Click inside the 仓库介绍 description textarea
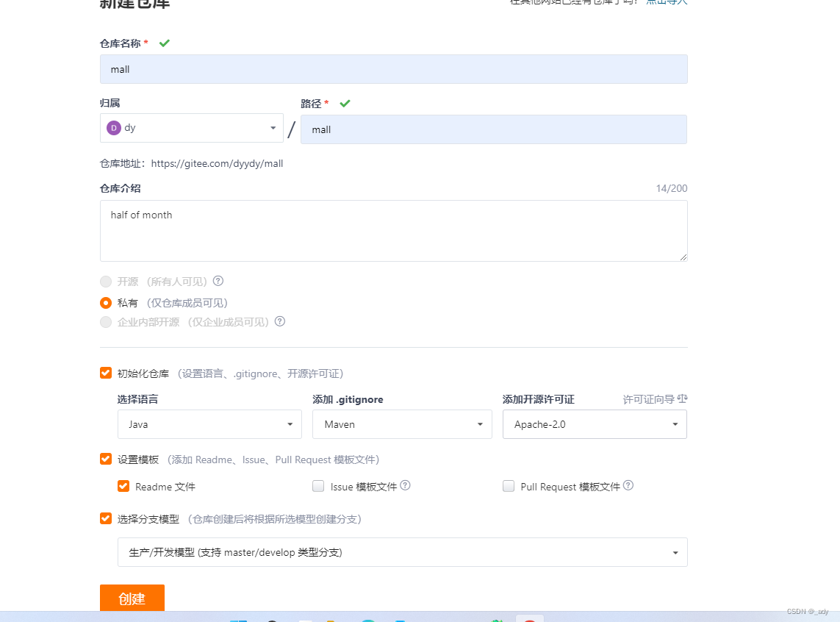Image resolution: width=840 pixels, height=622 pixels. click(x=394, y=230)
